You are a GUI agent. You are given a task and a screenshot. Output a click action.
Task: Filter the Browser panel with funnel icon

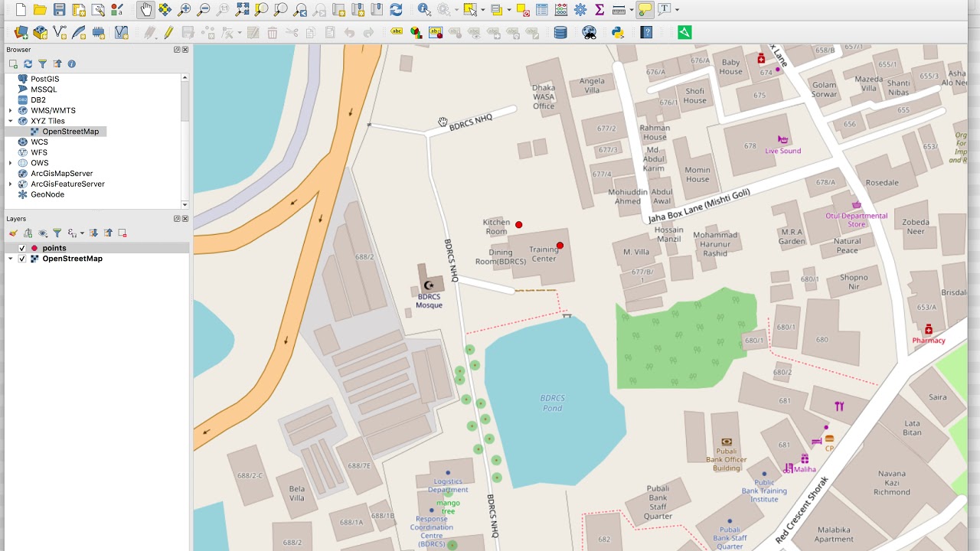(42, 64)
